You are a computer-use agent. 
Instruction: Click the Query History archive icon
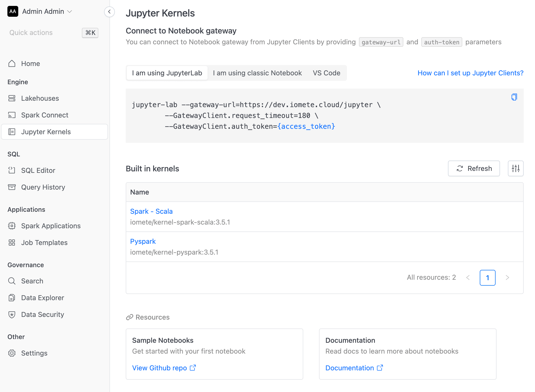pos(12,187)
